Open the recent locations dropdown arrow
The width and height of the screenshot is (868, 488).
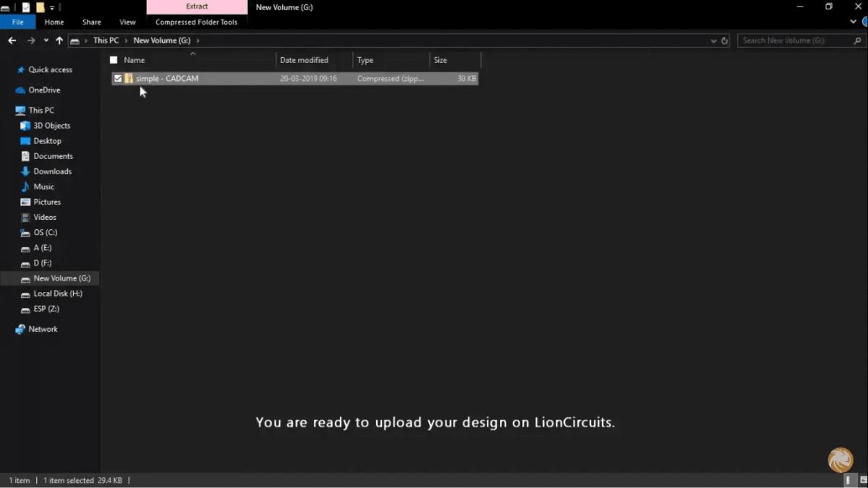click(x=46, y=40)
